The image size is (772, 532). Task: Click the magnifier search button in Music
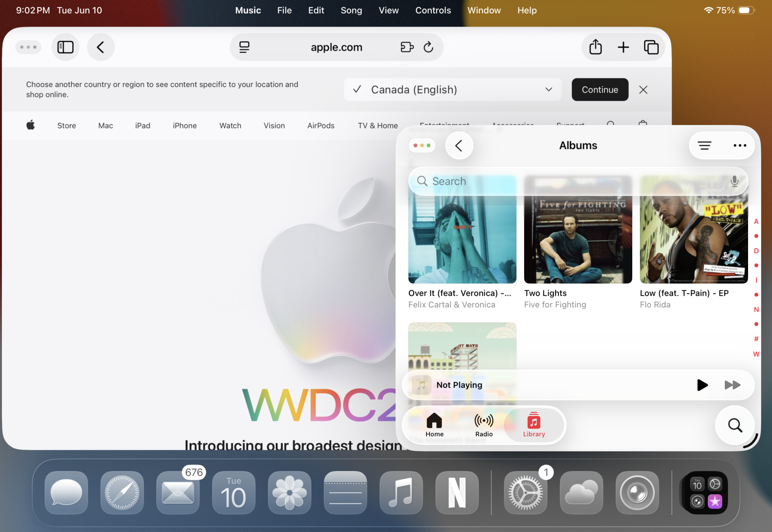click(735, 425)
